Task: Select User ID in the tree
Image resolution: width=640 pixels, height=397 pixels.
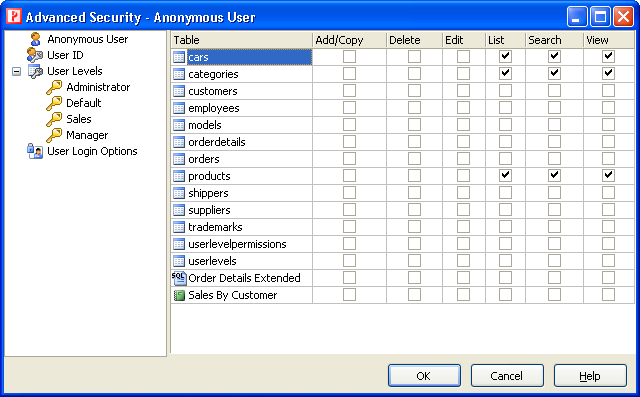Action: click(x=65, y=55)
